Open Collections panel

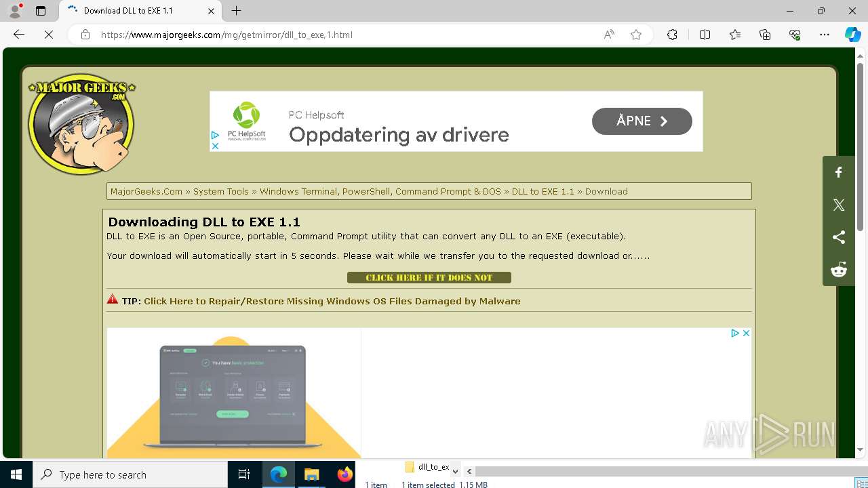[765, 35]
